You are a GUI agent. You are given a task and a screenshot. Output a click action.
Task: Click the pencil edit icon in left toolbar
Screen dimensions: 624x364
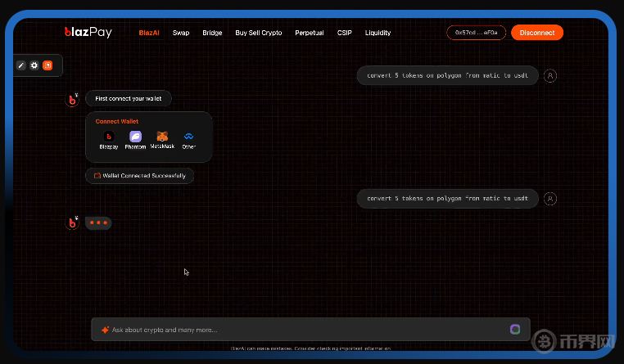pyautogui.click(x=21, y=65)
